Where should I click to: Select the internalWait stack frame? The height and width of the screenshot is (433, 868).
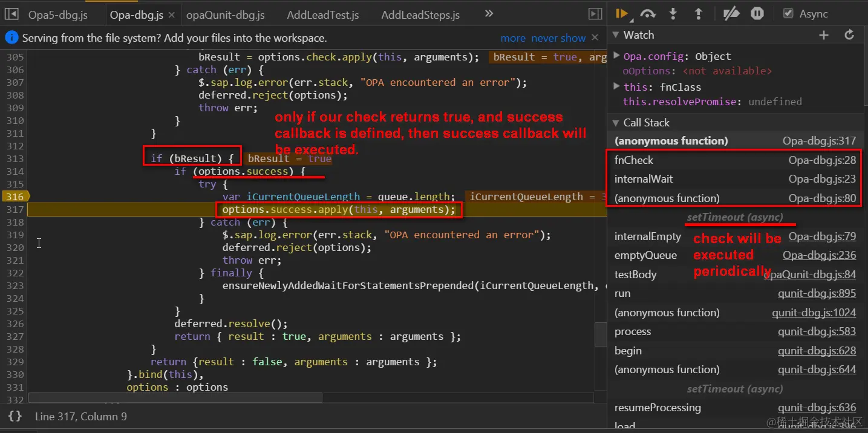[735, 179]
